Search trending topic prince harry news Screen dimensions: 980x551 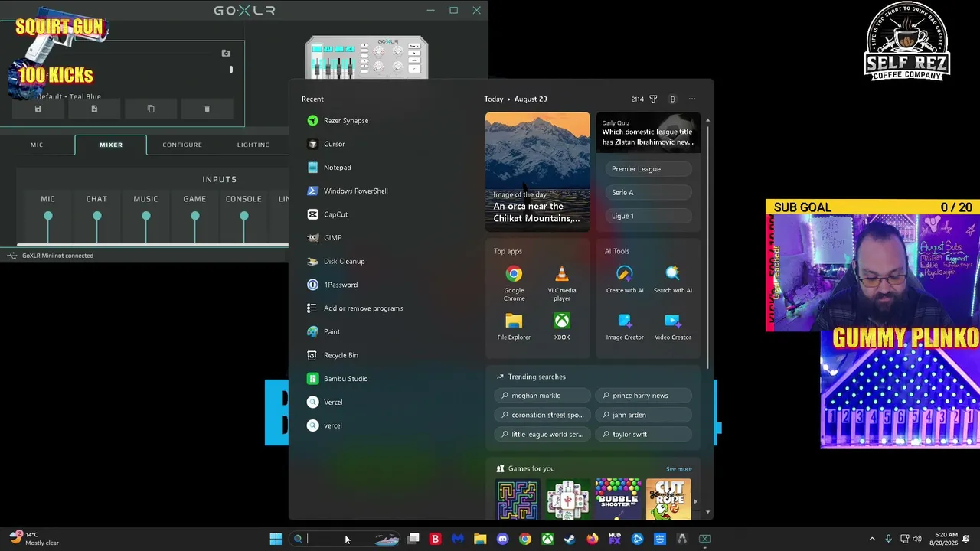click(644, 396)
